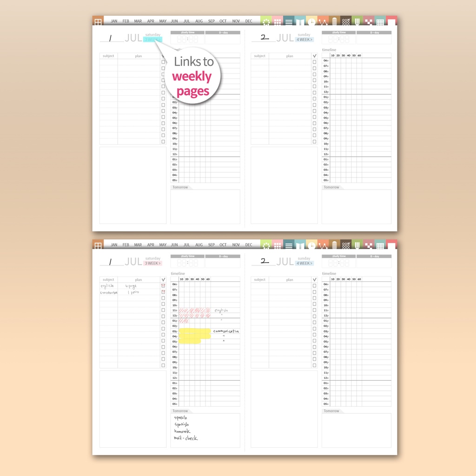Screen dimensions: 476x476
Task: Click red blank-page tab on lower planner
Action: tap(391, 245)
